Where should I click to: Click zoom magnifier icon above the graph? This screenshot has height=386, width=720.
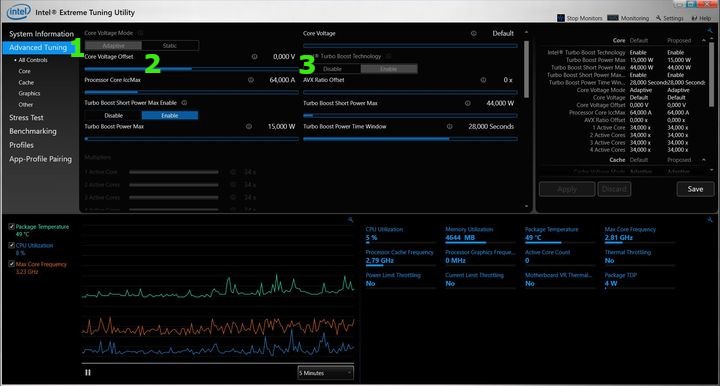click(x=350, y=220)
